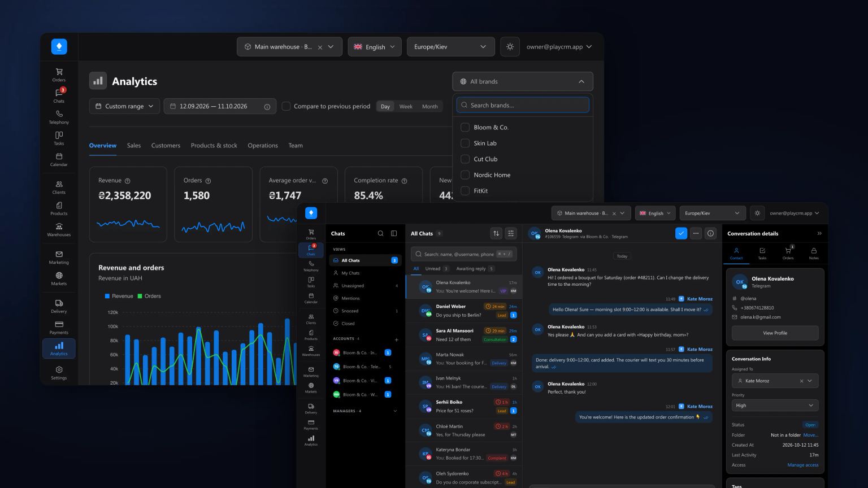Viewport: 868px width, 488px height.
Task: Check the Nordic Home brand checkbox
Action: [465, 175]
